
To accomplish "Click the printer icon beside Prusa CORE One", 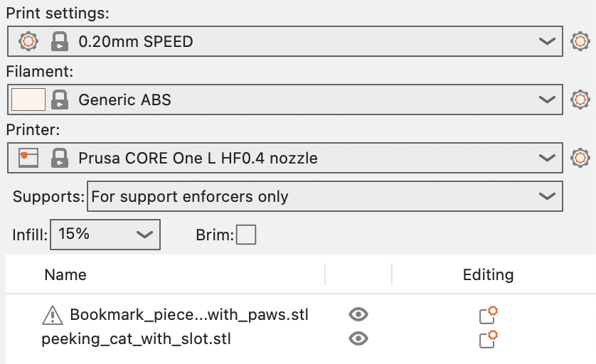I will (28, 157).
